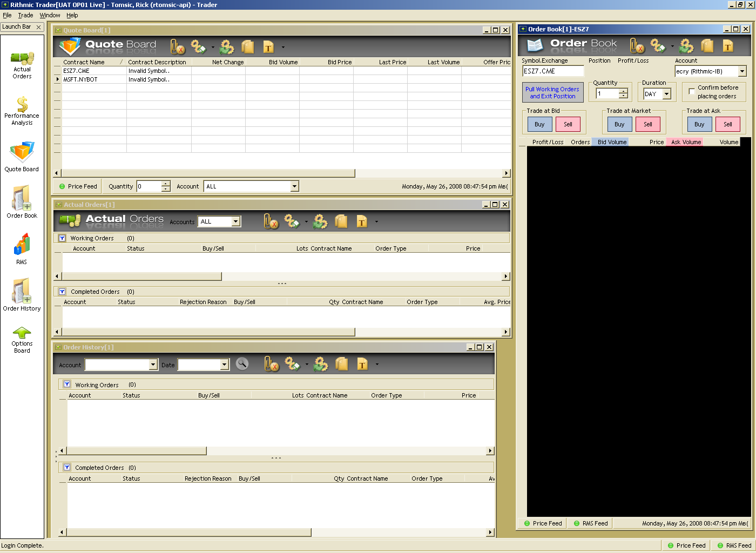The height and width of the screenshot is (553, 756).
Task: Click the gears with green arrow icon in Quote Board
Action: 227,47
